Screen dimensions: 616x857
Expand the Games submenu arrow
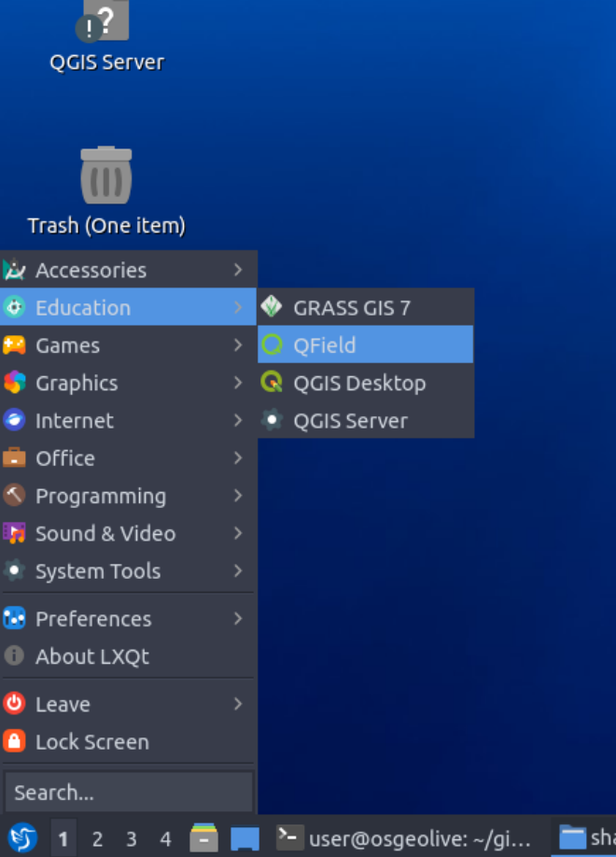(x=238, y=344)
